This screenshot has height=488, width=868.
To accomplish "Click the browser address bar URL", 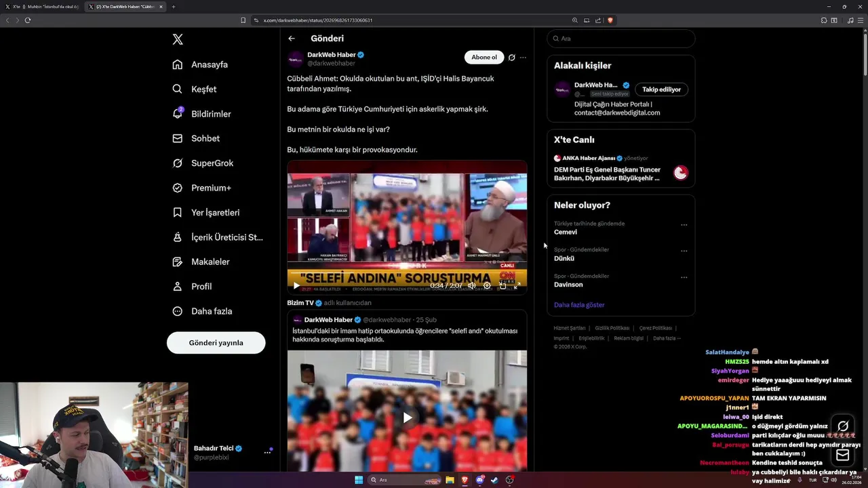I will [x=318, y=20].
